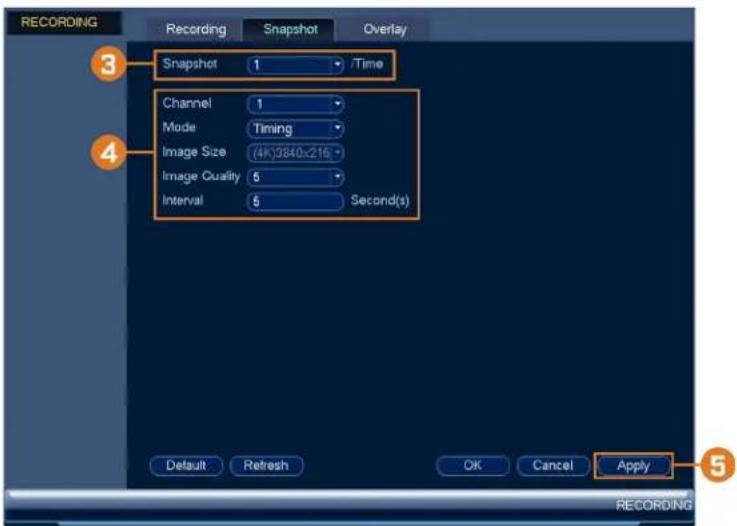
Task: Click the RECORDING header label at top left
Action: tap(59, 22)
